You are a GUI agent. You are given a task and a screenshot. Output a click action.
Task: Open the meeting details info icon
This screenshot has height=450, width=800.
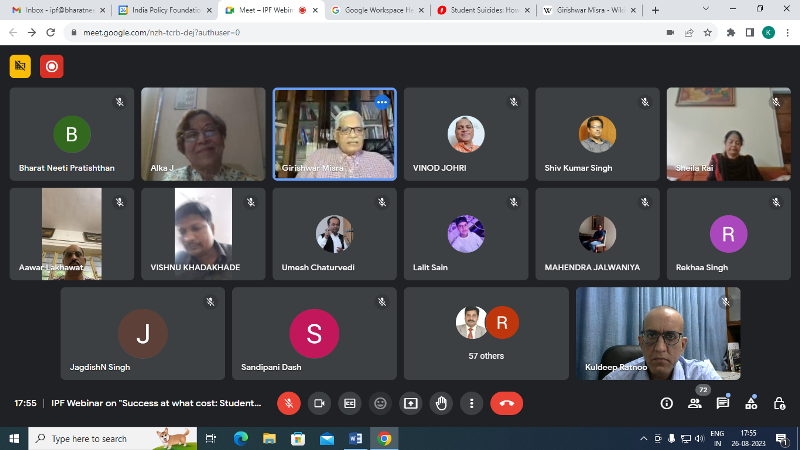pos(667,403)
